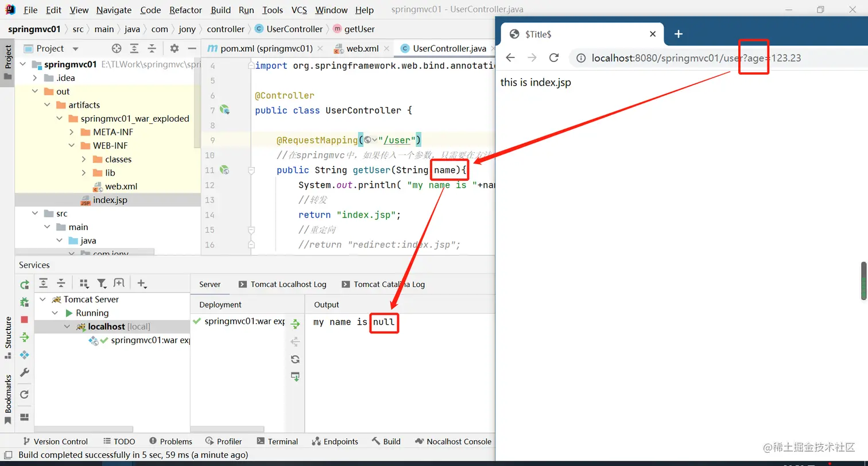Open the Tomcat Localhost Log tab
Screen dimensions: 868x466
(282, 284)
